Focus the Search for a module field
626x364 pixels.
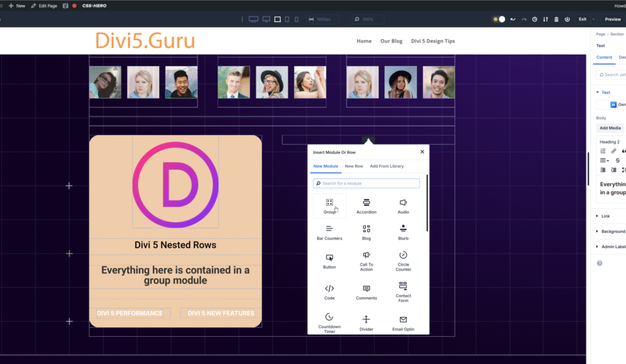pyautogui.click(x=366, y=183)
